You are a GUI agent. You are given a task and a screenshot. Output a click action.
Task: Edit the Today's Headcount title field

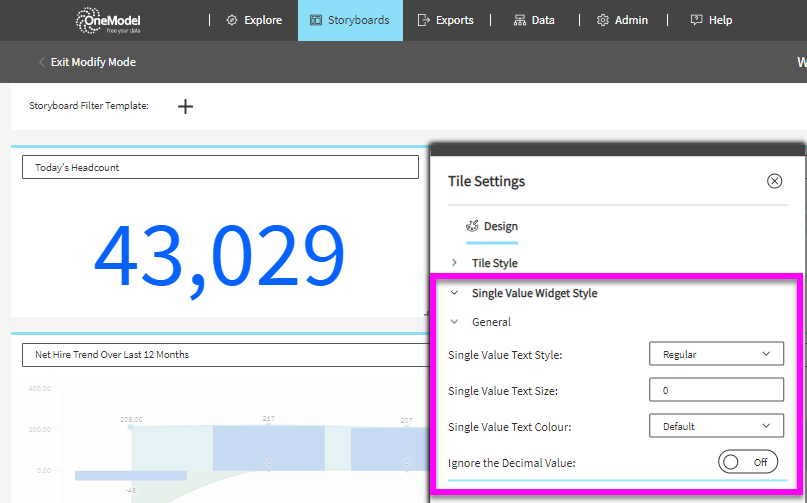click(x=220, y=167)
